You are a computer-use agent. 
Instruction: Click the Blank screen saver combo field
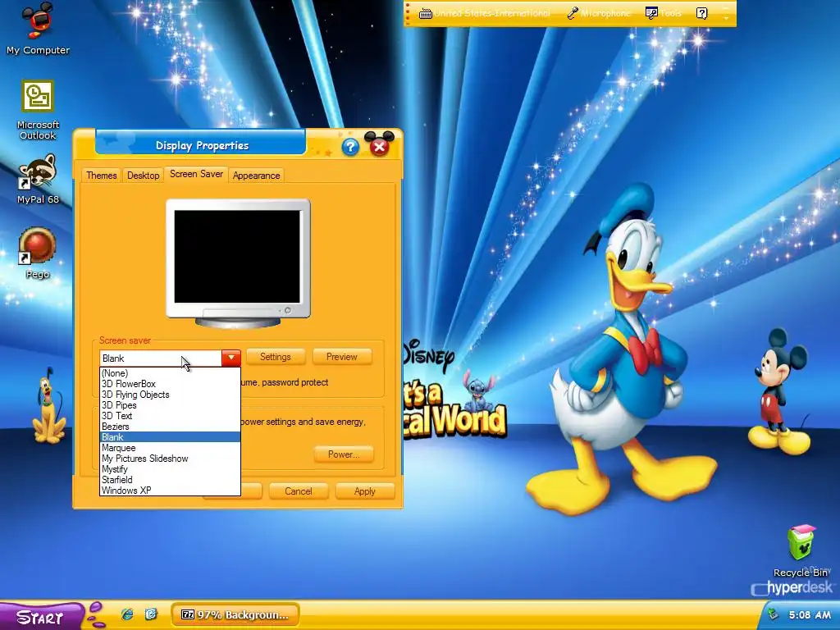point(161,358)
